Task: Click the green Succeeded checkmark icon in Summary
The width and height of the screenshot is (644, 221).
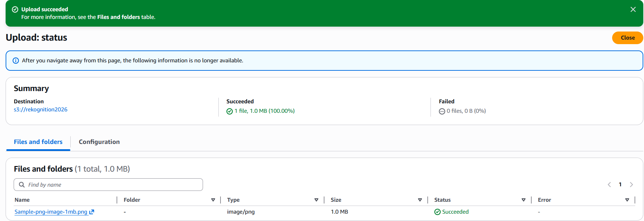Action: (x=230, y=111)
